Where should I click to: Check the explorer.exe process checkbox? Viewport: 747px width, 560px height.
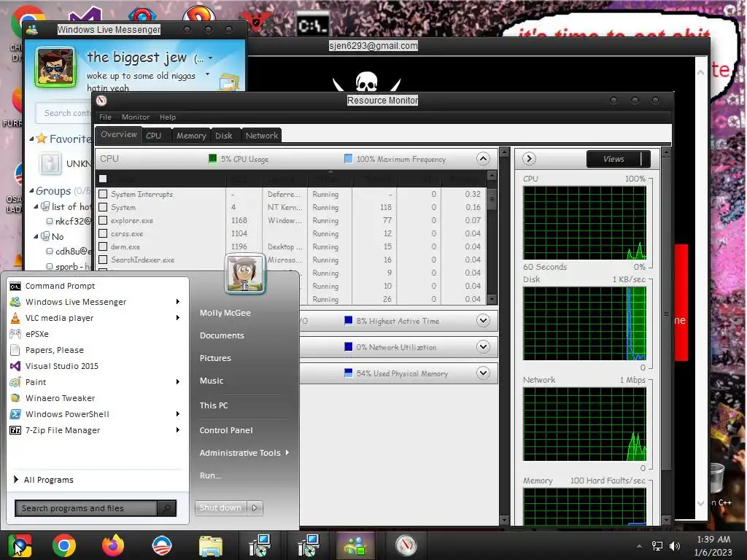(103, 220)
